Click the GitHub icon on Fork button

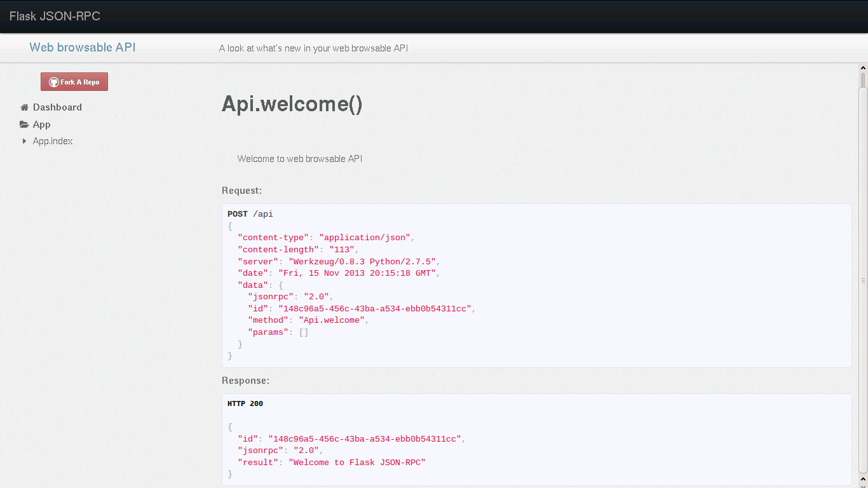pyautogui.click(x=54, y=82)
